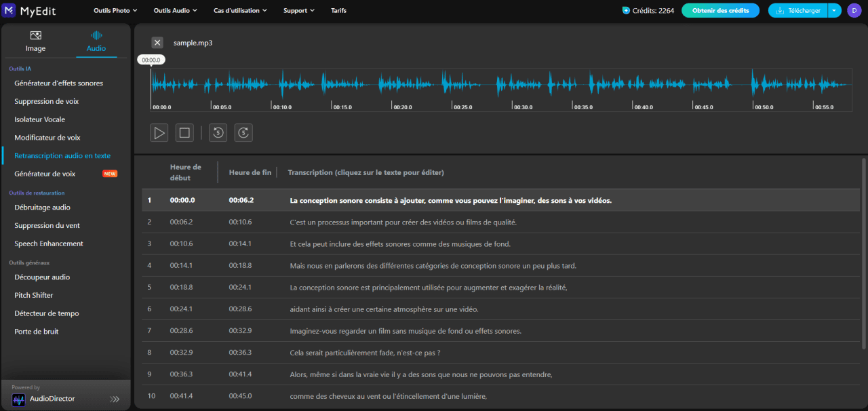Click start time 00:14.1 in row 4
868x411 pixels.
tap(181, 266)
